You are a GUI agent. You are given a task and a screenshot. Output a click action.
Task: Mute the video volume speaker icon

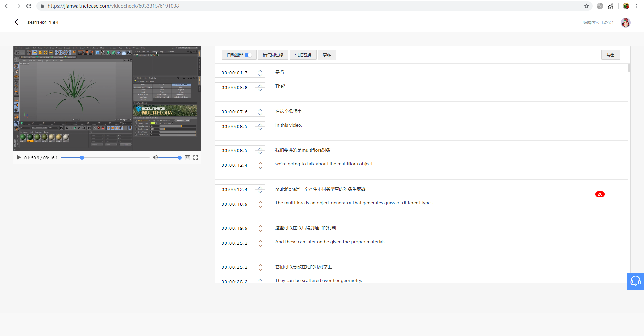(x=155, y=157)
